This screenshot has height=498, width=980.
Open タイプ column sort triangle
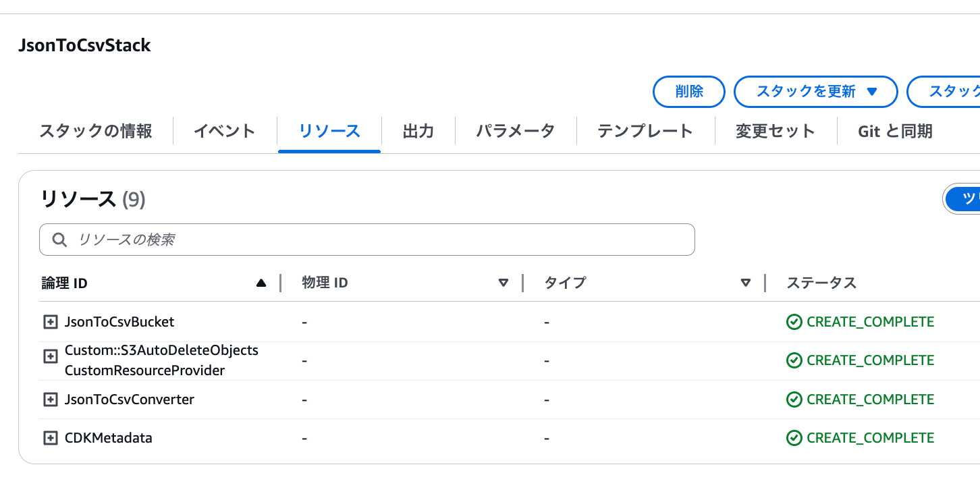tap(745, 283)
